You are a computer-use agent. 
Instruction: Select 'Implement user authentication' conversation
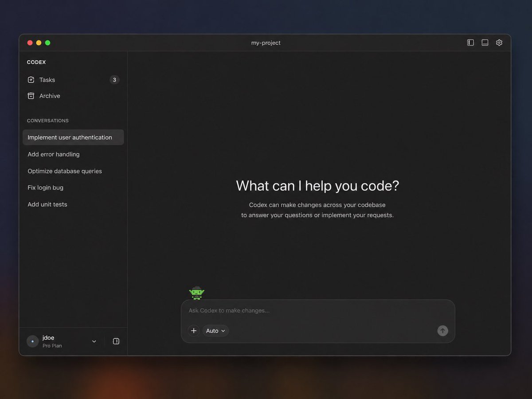(73, 137)
